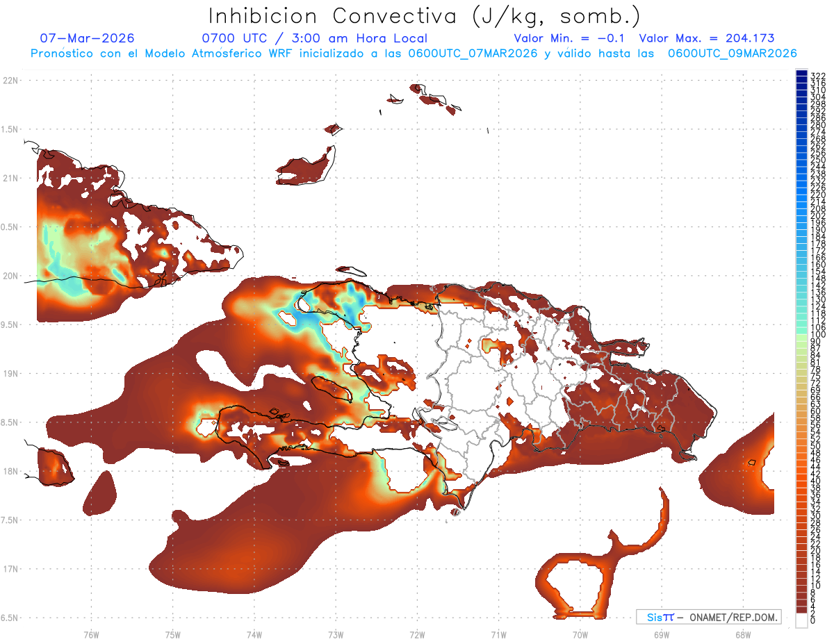Image resolution: width=834 pixels, height=644 pixels.
Task: Click the colorbar label '154'
Action: pyautogui.click(x=818, y=271)
